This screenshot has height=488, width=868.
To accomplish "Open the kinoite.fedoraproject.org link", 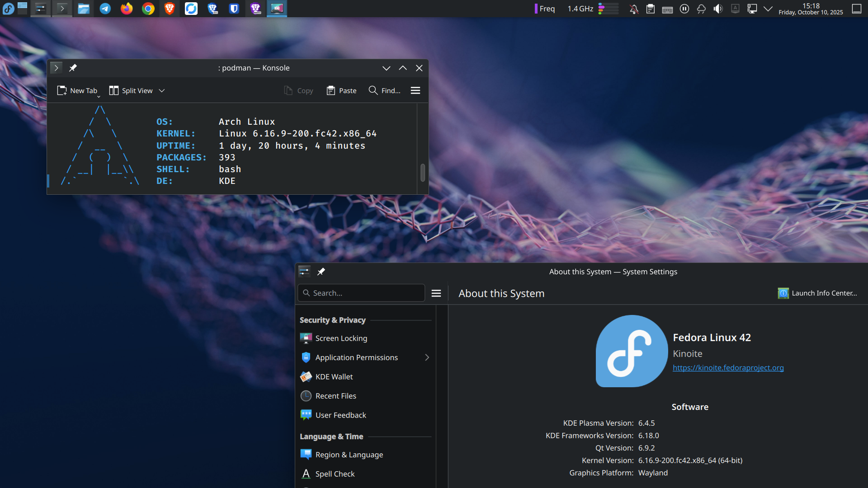I will click(728, 368).
